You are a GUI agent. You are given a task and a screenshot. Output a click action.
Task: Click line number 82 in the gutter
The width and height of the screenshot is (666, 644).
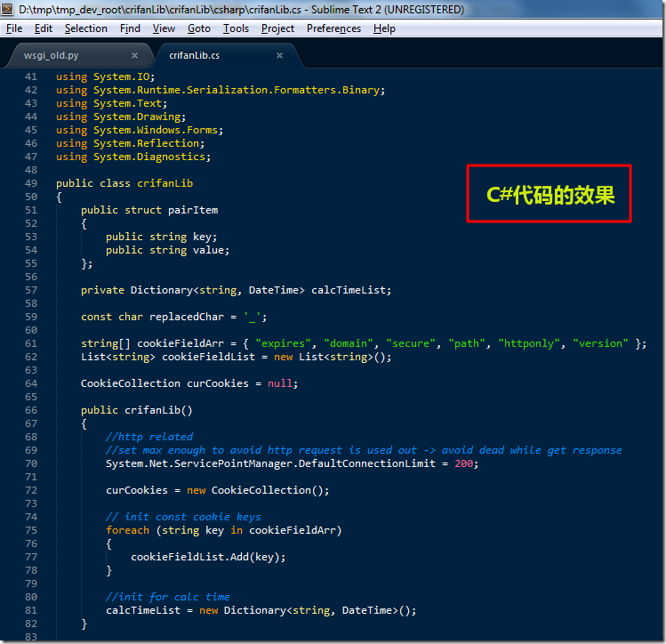pos(31,624)
